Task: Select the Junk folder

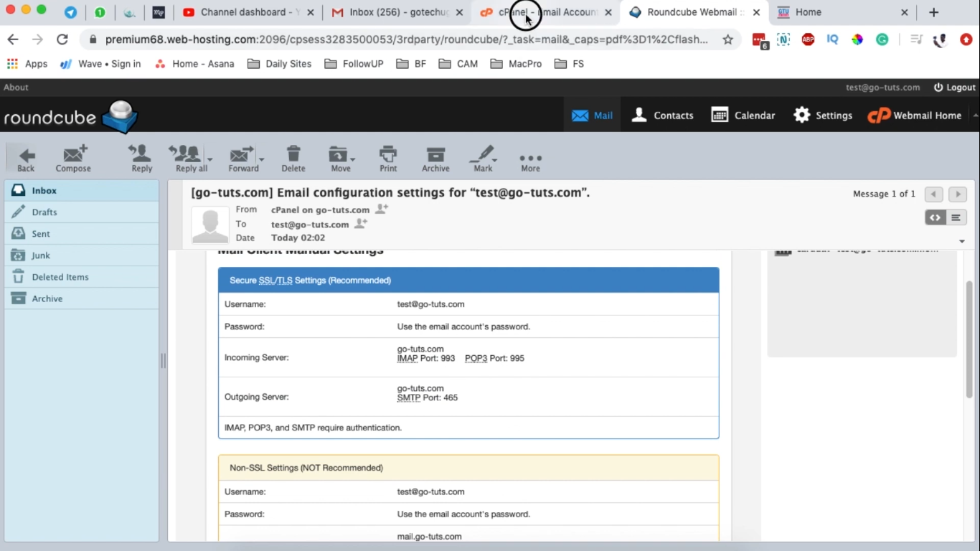Action: pyautogui.click(x=82, y=255)
